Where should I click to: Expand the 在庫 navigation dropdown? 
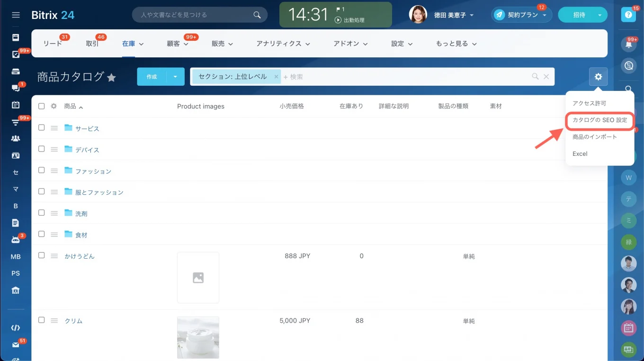133,43
